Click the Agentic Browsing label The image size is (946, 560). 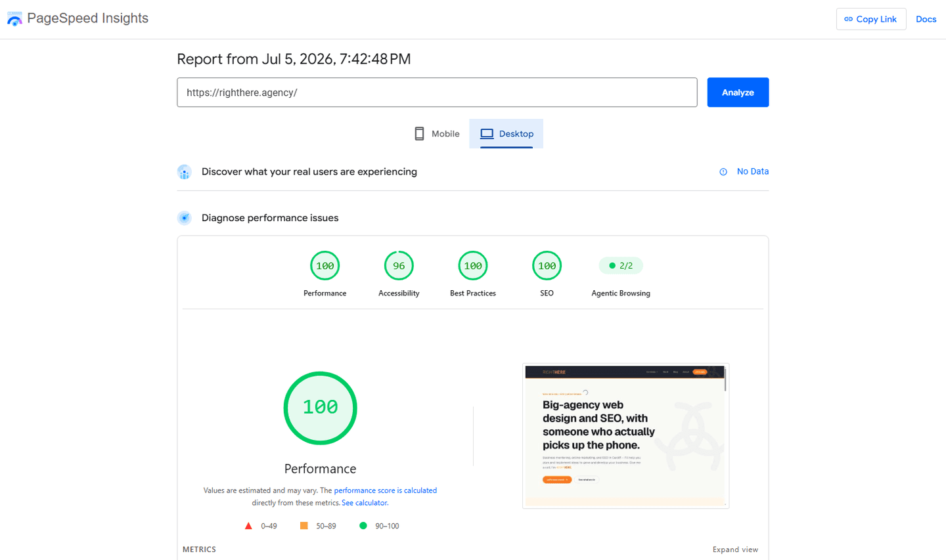(621, 293)
